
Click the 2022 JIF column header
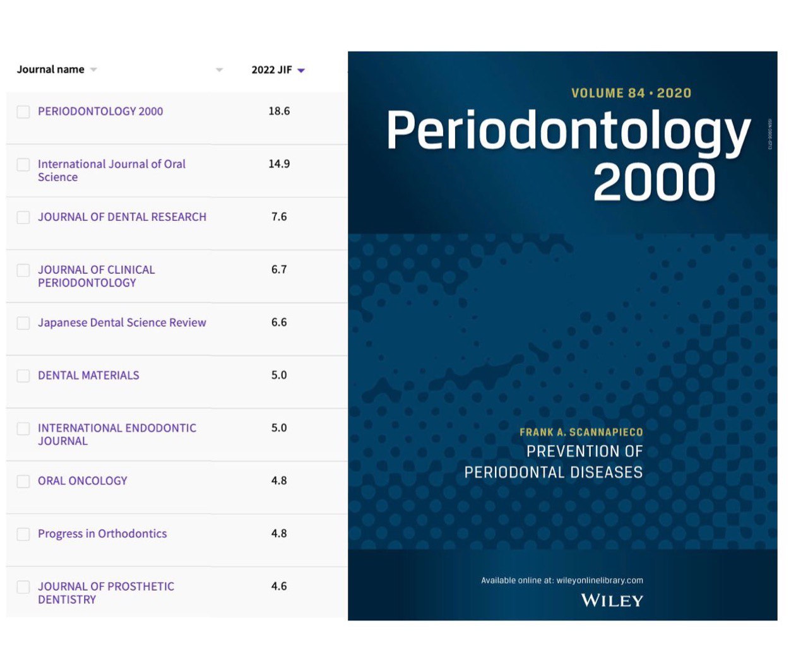[271, 70]
